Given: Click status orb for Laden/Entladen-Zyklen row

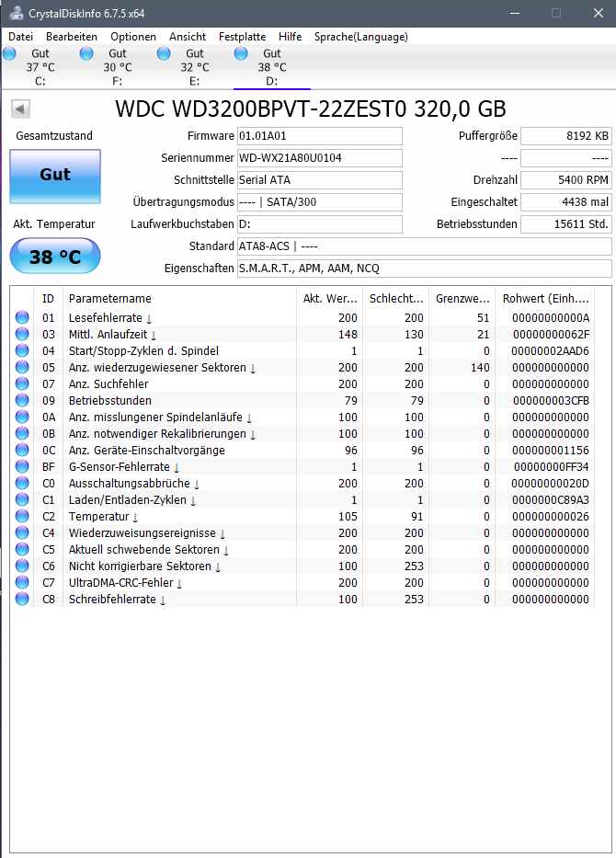Looking at the screenshot, I should (22, 499).
